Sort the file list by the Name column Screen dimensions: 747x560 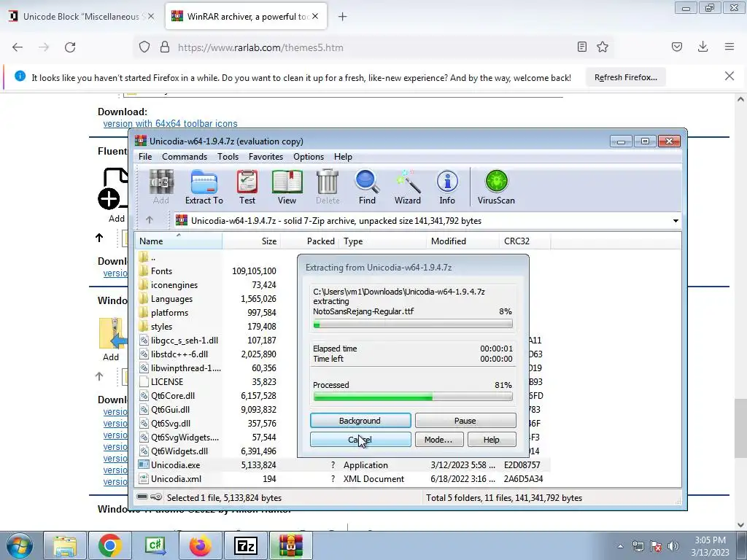[179, 241]
